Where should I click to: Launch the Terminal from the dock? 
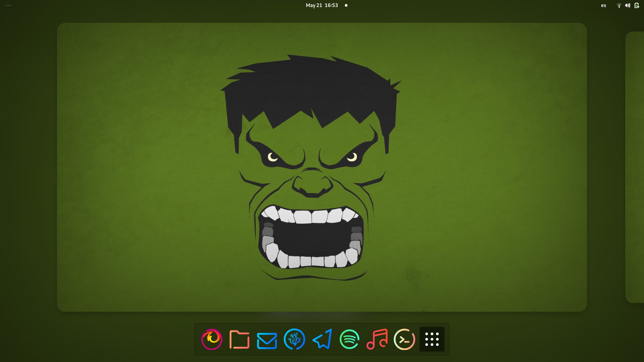pyautogui.click(x=404, y=339)
